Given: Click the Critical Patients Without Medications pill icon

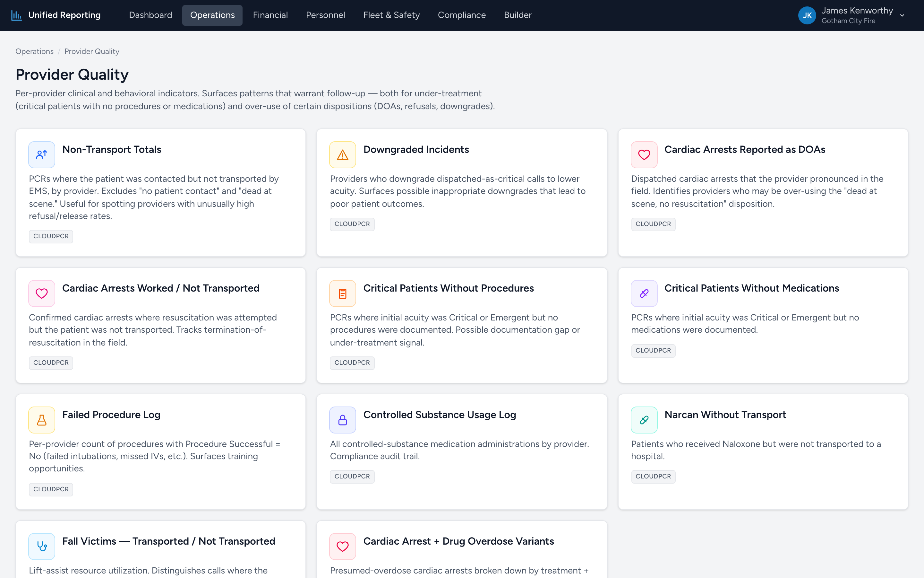Looking at the screenshot, I should click(x=644, y=293).
